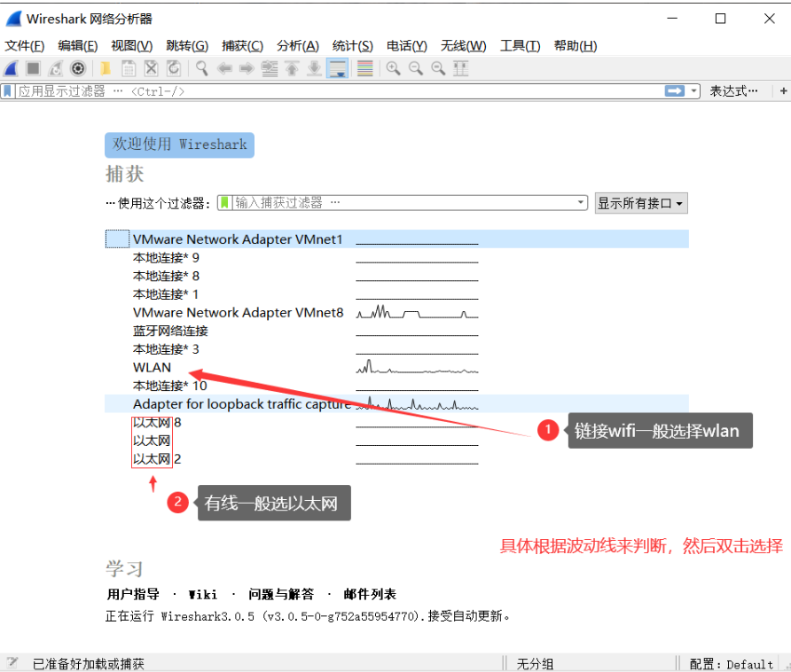Click the 表达式 expression button
Image resolution: width=791 pixels, height=672 pixels.
click(x=733, y=91)
